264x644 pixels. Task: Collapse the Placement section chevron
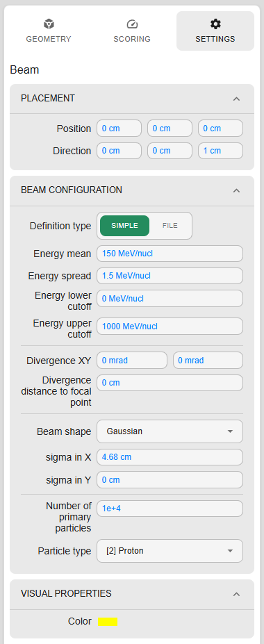(236, 99)
